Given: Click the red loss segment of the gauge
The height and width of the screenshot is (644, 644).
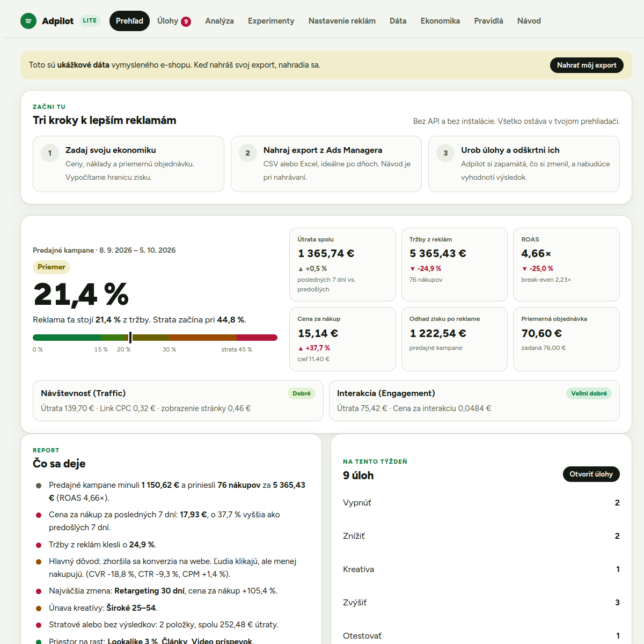Looking at the screenshot, I should (257, 338).
